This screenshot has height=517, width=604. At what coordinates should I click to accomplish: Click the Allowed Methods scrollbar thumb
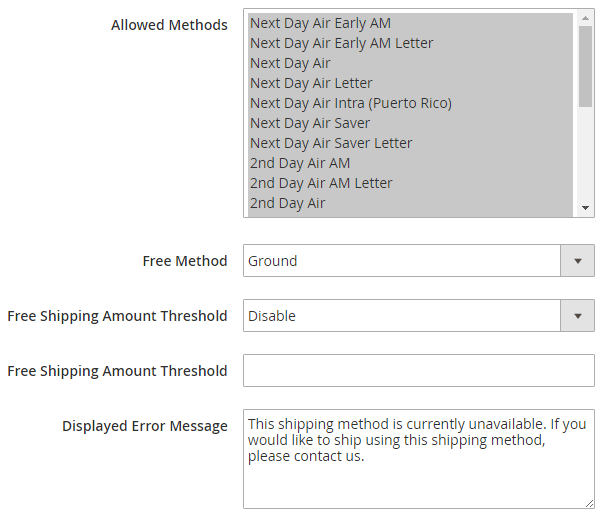point(585,65)
